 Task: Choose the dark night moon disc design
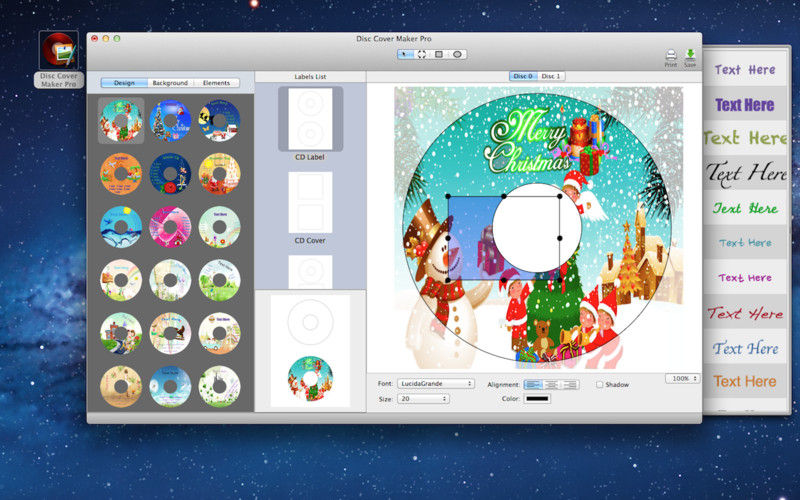pyautogui.click(x=219, y=120)
